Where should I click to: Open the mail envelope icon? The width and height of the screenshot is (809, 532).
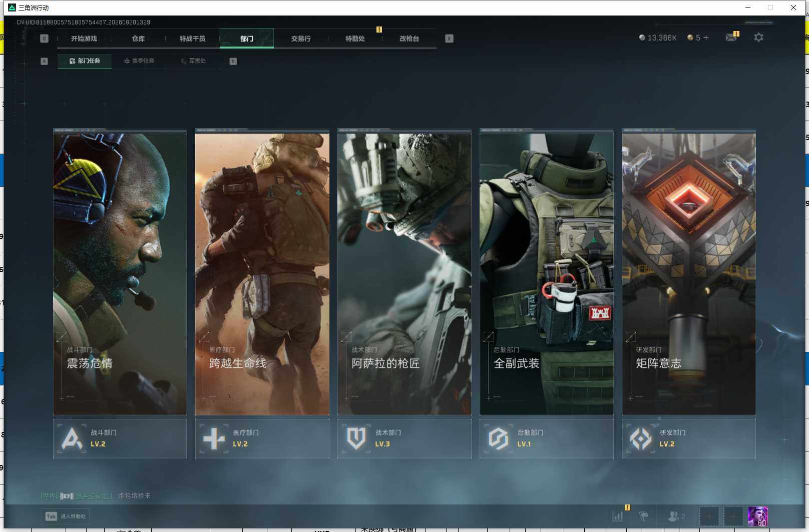point(731,38)
